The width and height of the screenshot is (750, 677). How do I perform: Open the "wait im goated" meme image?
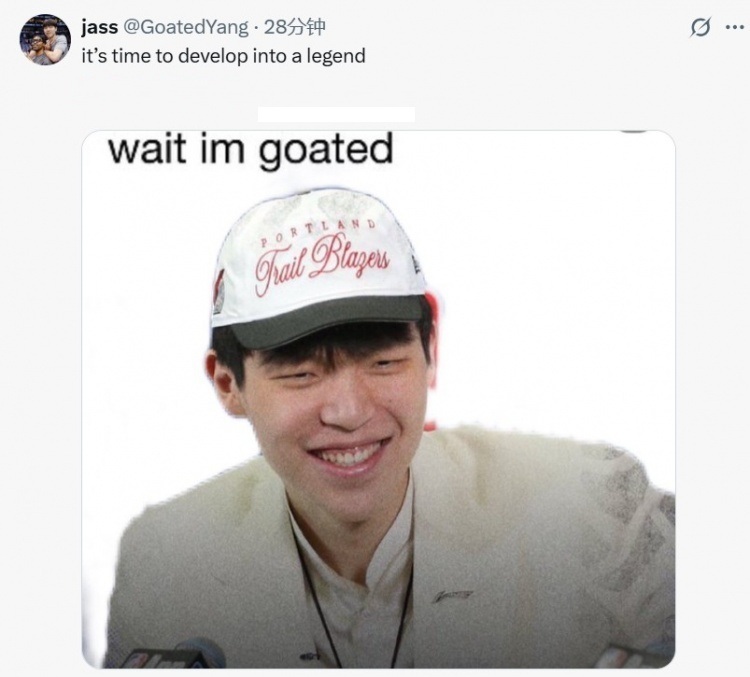click(x=378, y=400)
